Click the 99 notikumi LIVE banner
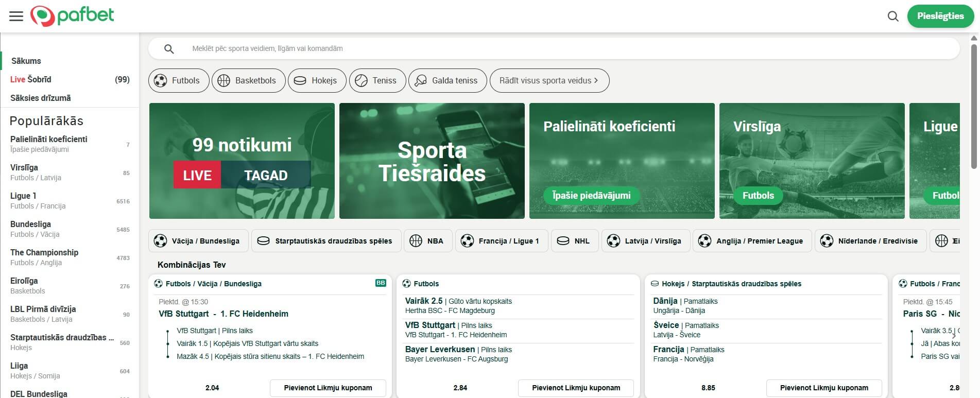This screenshot has width=980, height=398. pyautogui.click(x=242, y=161)
